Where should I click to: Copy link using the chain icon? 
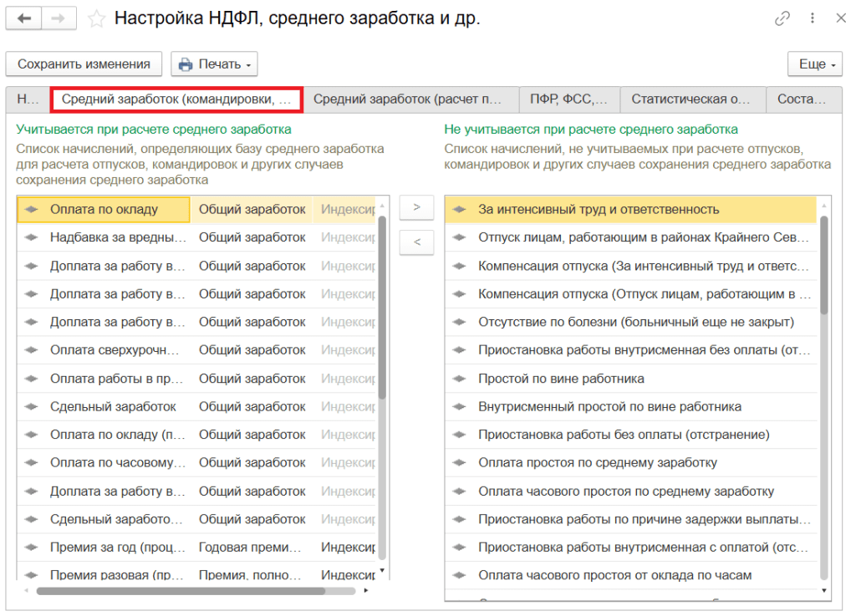782,18
